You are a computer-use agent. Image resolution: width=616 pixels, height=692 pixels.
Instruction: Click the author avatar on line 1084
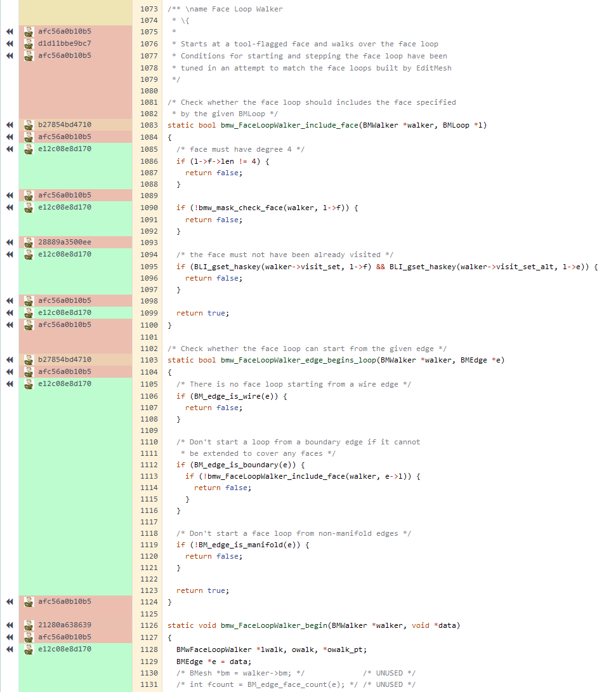[x=29, y=136]
